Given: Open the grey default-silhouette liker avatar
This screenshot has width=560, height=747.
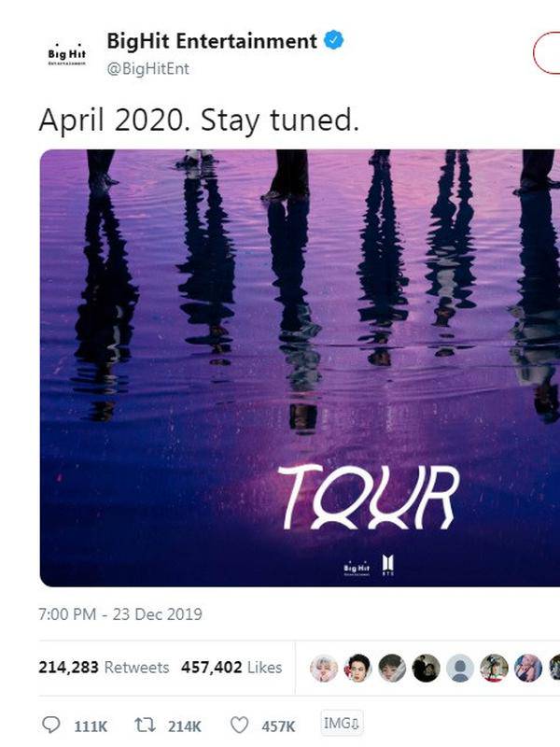Looking at the screenshot, I should pyautogui.click(x=460, y=668).
